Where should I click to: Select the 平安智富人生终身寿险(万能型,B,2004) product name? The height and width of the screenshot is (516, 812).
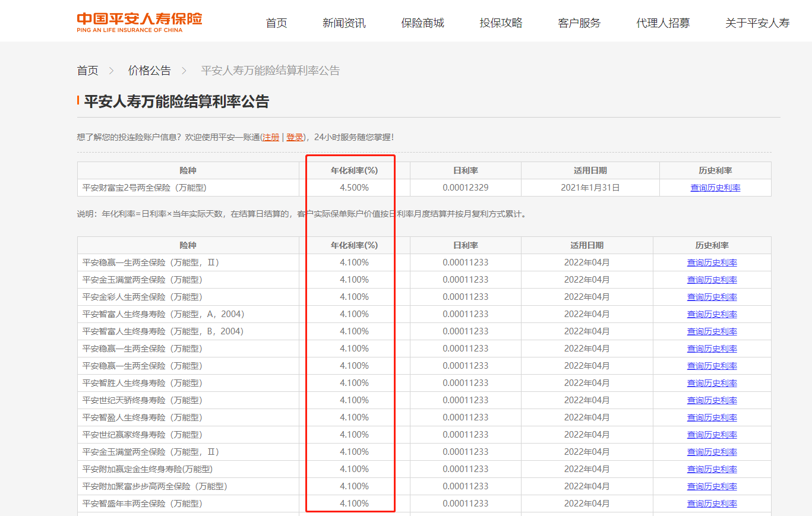(x=163, y=331)
